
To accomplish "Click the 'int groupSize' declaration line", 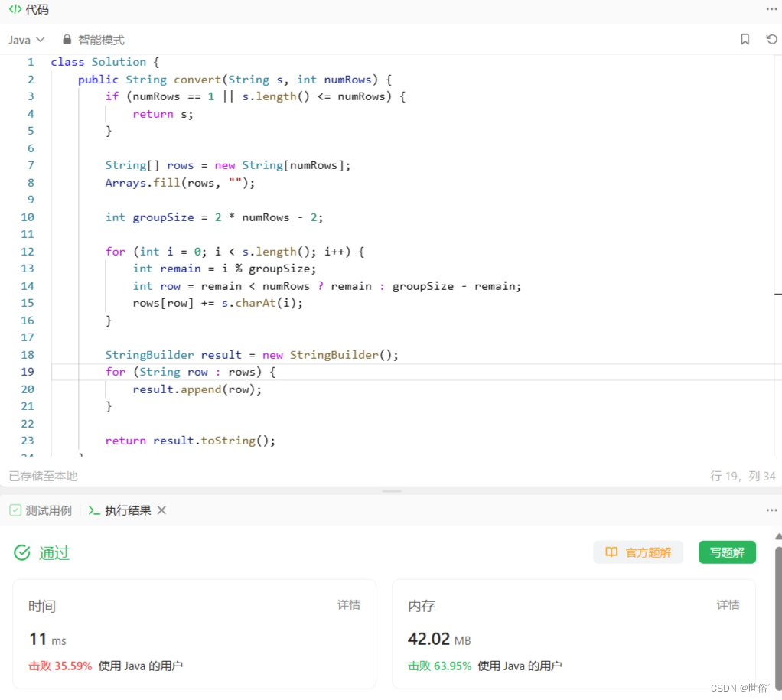I will coord(214,217).
